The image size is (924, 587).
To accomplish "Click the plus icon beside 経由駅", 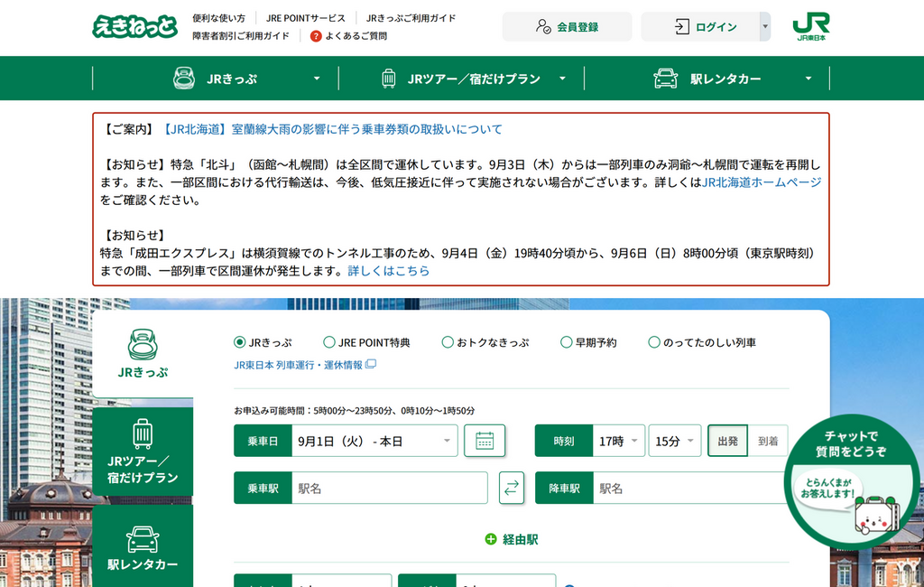I will coord(490,539).
